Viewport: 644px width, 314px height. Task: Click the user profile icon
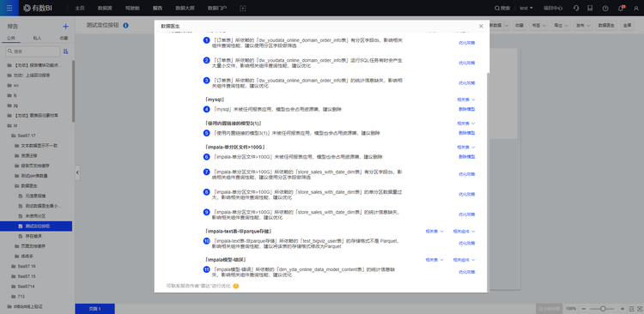pos(636,8)
